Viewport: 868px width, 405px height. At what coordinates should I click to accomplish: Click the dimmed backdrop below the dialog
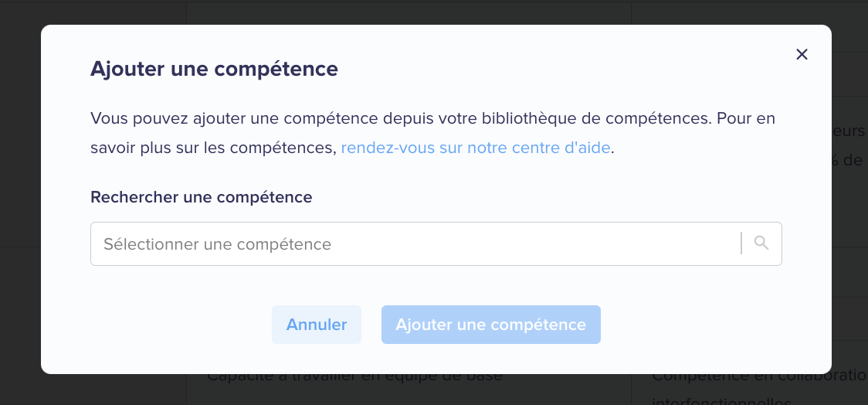point(434,390)
